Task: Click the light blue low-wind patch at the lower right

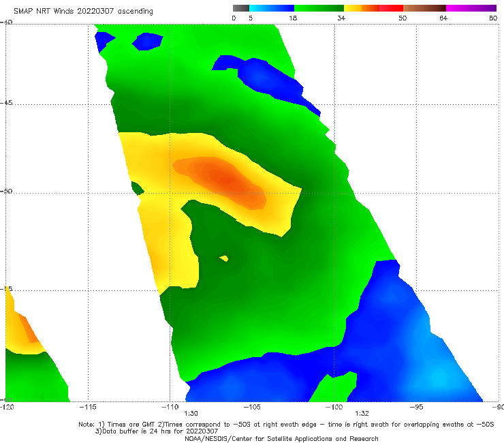Action: tap(440, 378)
